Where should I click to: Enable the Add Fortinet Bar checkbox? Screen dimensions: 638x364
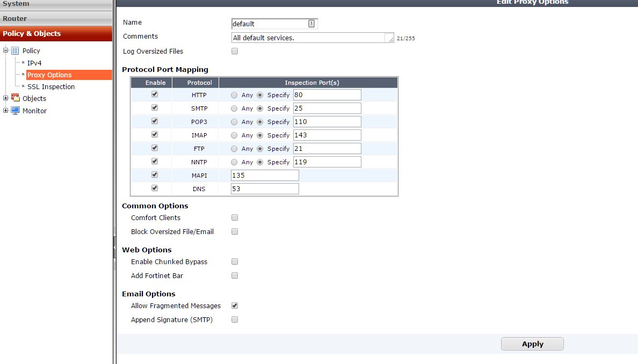click(x=235, y=275)
